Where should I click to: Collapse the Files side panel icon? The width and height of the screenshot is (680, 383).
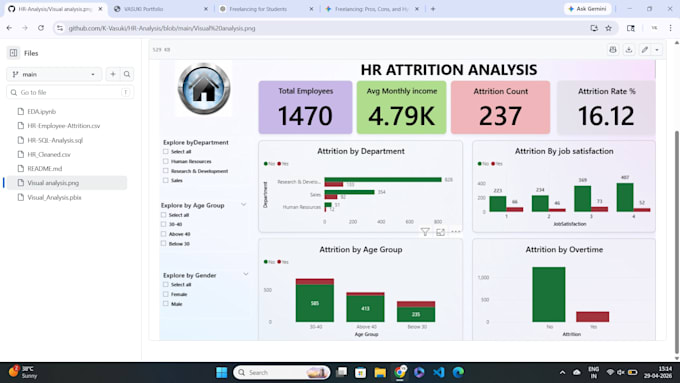click(x=13, y=53)
